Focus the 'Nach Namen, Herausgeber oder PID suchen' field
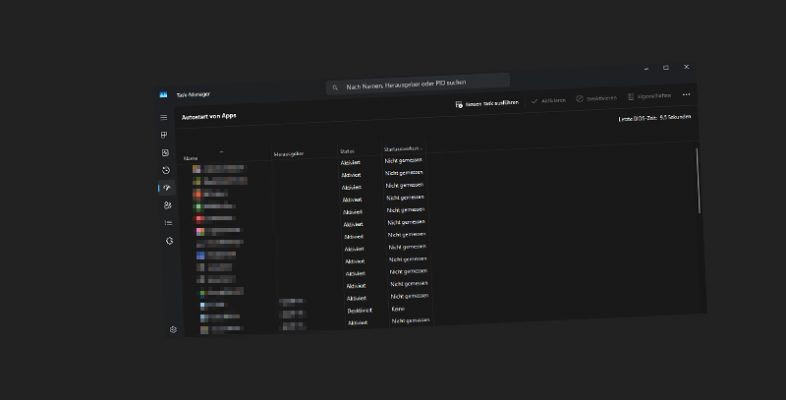 click(418, 84)
